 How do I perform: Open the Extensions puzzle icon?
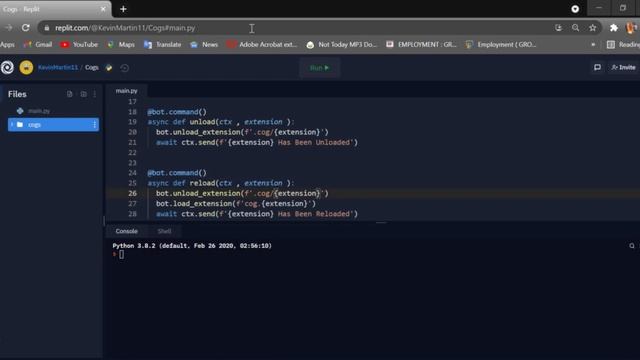613,28
